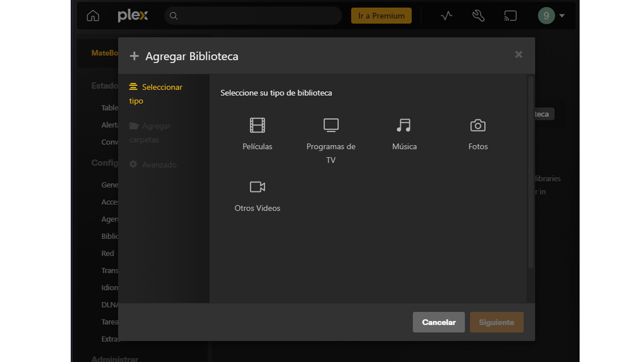Click the plus icon beside Agregar Biblioteca

tap(134, 56)
